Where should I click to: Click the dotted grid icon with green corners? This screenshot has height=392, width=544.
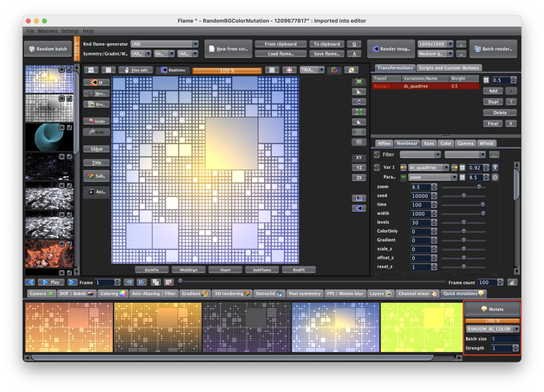pos(359,132)
